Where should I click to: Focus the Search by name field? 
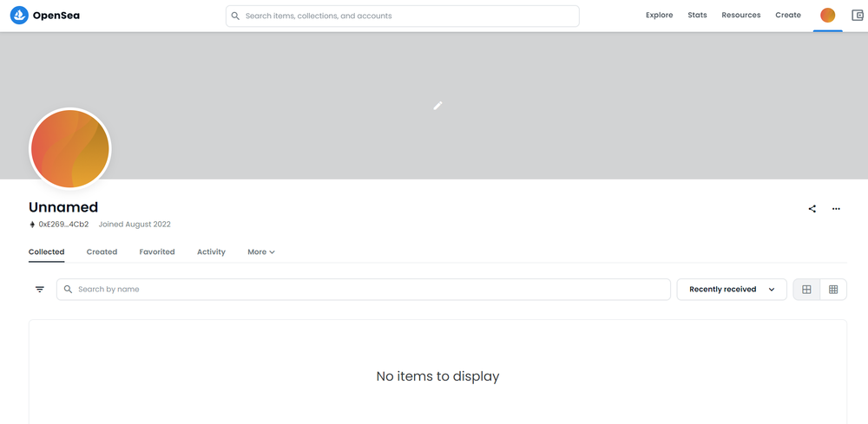pyautogui.click(x=363, y=289)
